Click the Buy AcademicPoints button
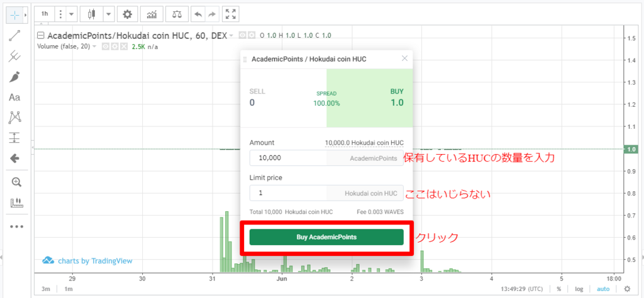644x298 pixels. (326, 237)
